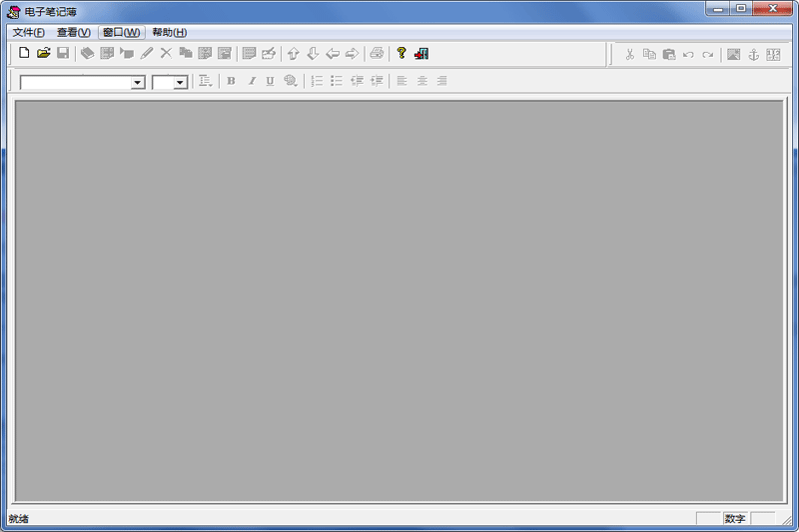Click the globe hyperlink icon
The width and height of the screenshot is (799, 532).
(291, 81)
